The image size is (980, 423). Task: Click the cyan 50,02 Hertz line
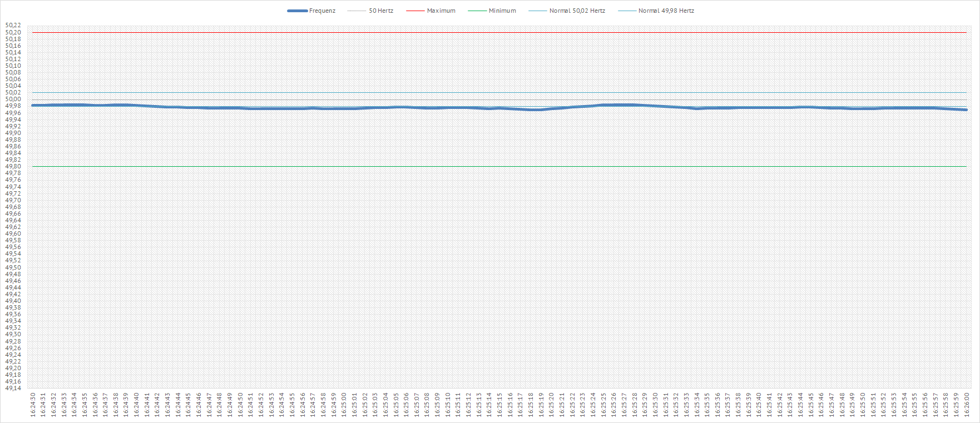coord(501,92)
